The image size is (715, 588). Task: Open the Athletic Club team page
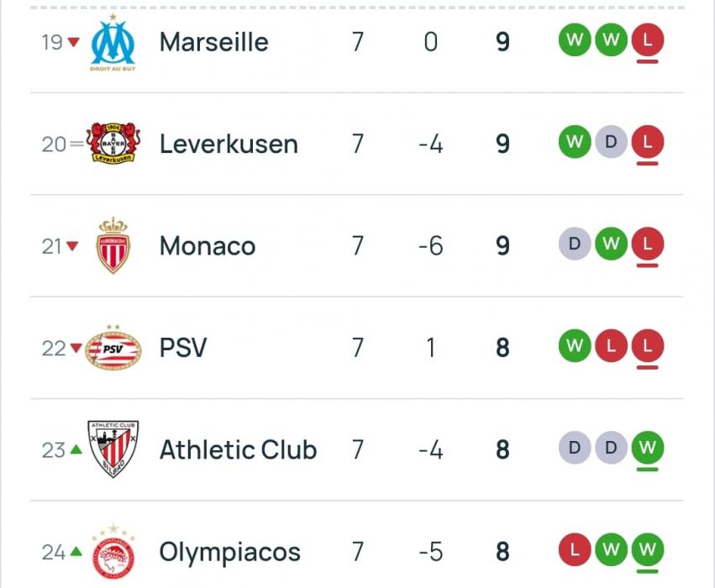click(238, 450)
